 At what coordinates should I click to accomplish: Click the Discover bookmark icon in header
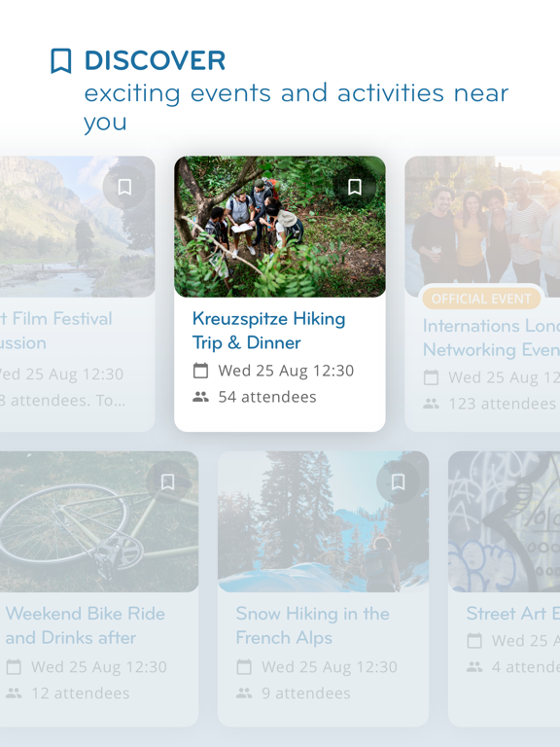(61, 61)
